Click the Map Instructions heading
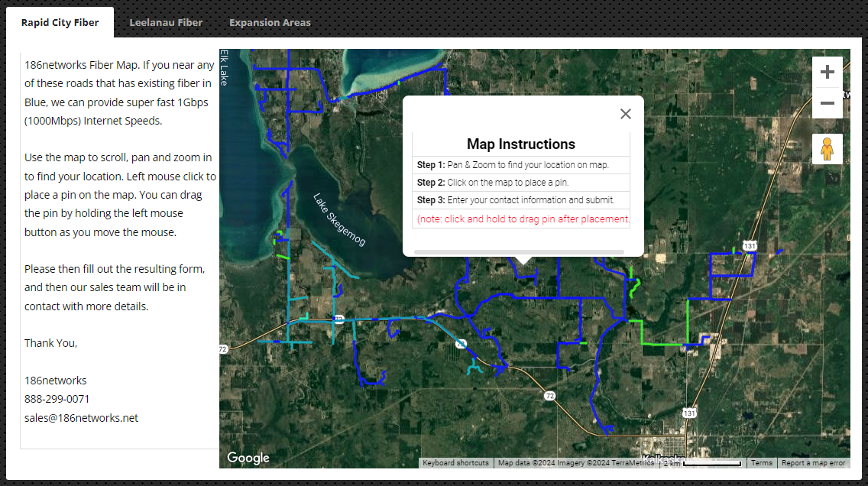Image resolution: width=868 pixels, height=486 pixels. [521, 144]
